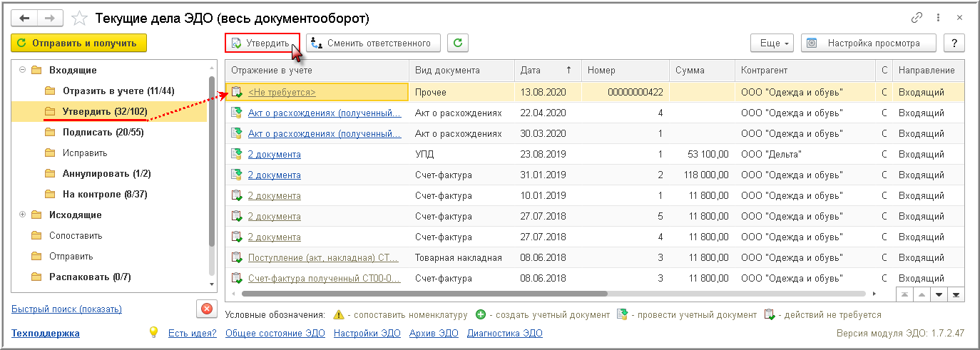Jump to last row with table scroll-end arrow

tap(956, 294)
